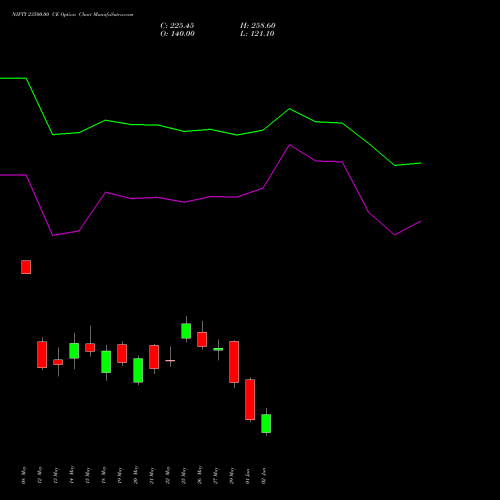Click the isolated red candle at far left
The height and width of the screenshot is (500, 500).
coord(26,267)
